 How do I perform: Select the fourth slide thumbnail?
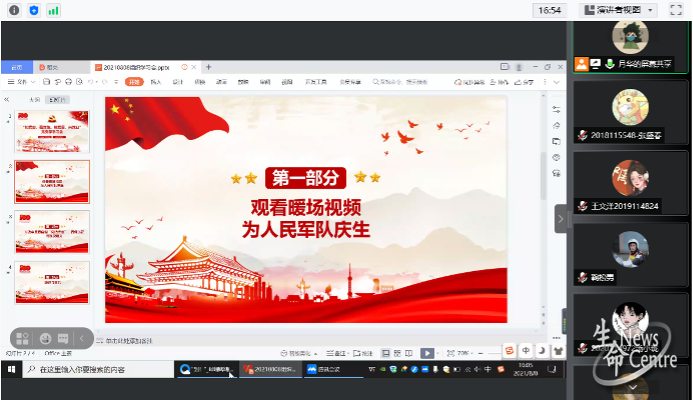(x=52, y=282)
